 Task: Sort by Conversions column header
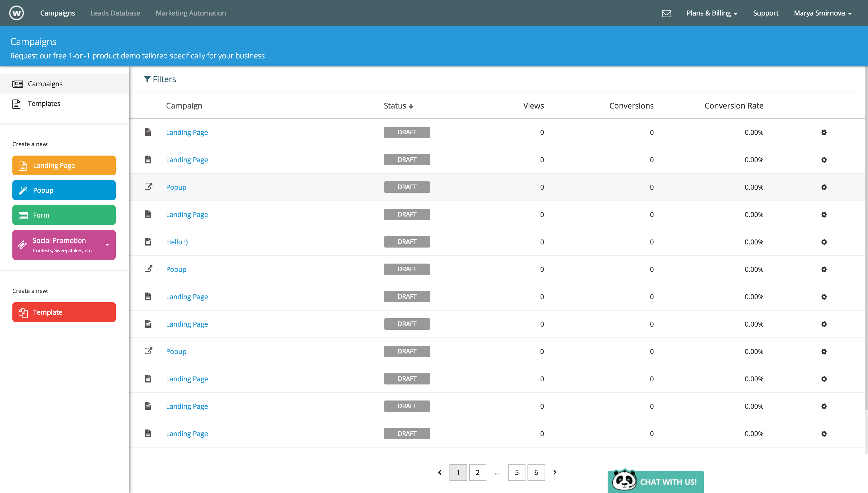(631, 106)
